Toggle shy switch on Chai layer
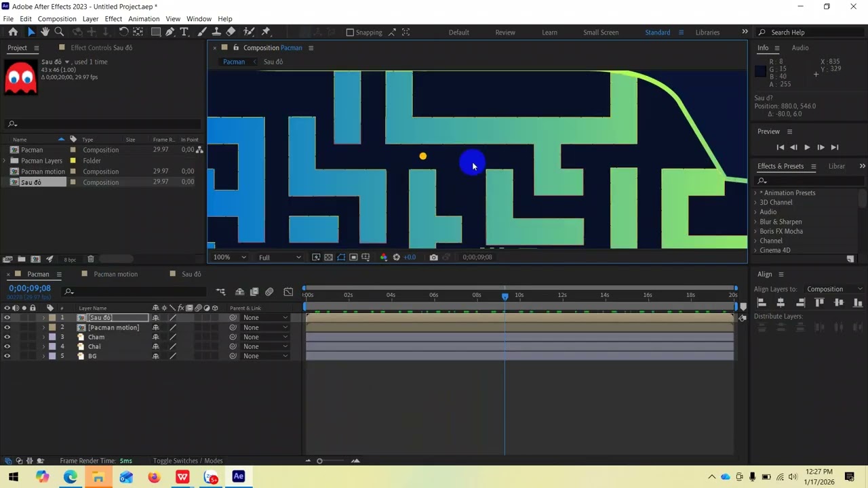This screenshot has width=868, height=488. click(156, 346)
